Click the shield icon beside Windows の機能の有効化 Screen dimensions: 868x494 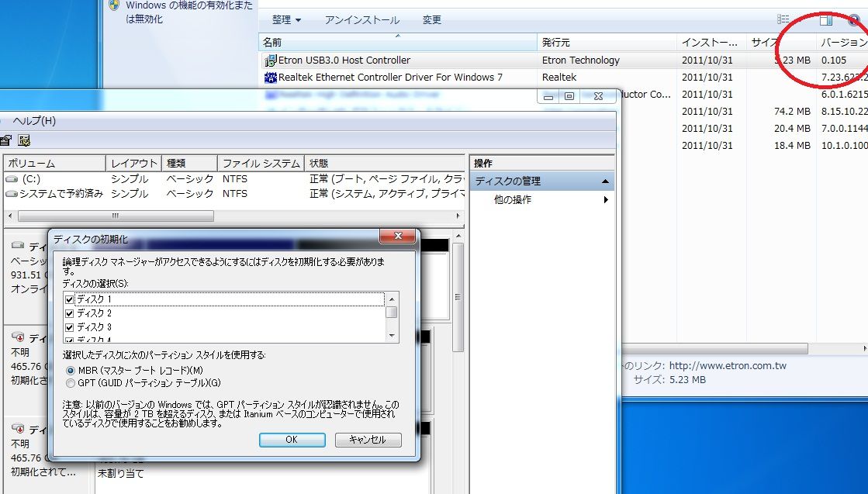(115, 5)
